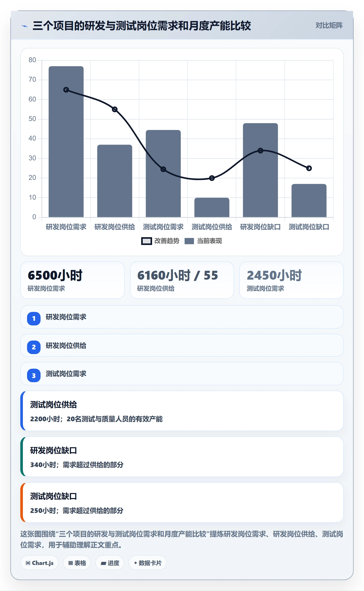The height and width of the screenshot is (591, 364).
Task: Select the 测试岗位供给 bar in the chart
Action: pos(212,208)
